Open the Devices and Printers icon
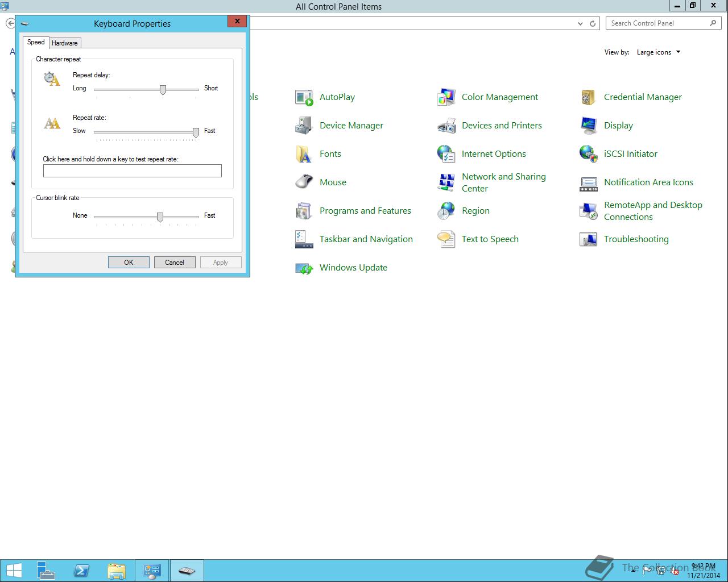The image size is (728, 582). click(x=446, y=126)
